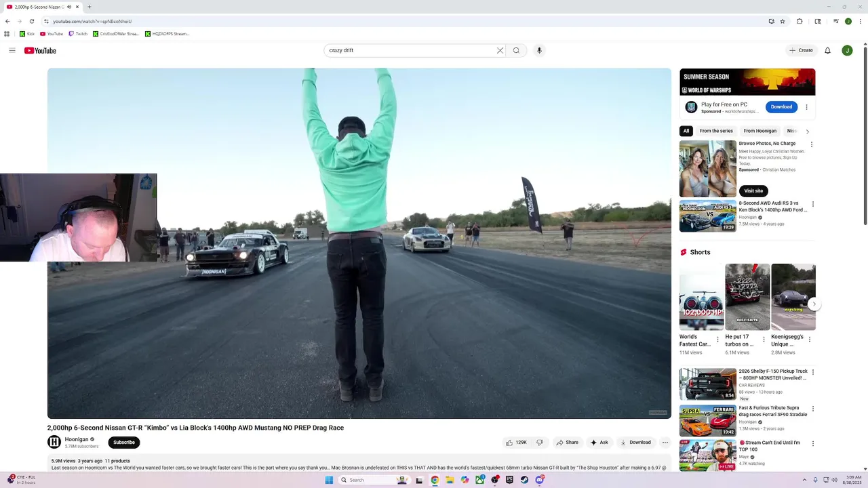Screen dimensions: 868x488
Task: Open options for World's Fastest Car short
Action: [x=718, y=339]
